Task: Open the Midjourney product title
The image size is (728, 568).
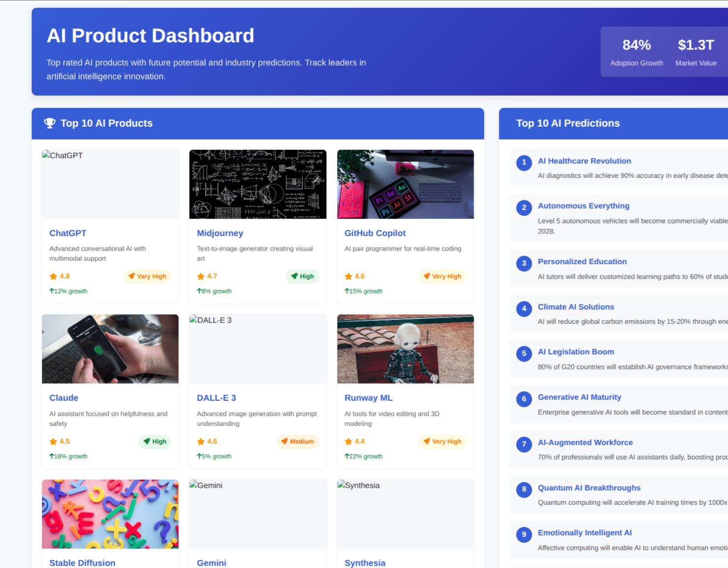Action: [x=220, y=233]
